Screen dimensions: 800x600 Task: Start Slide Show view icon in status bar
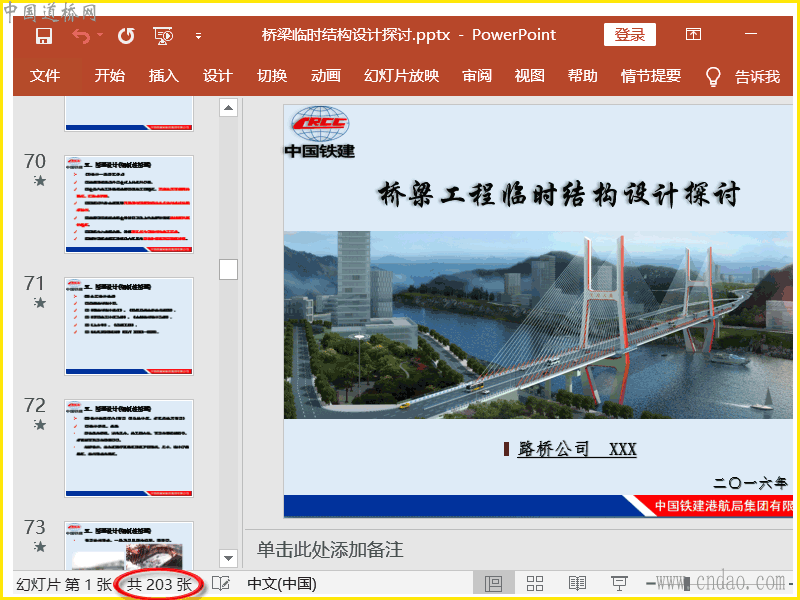[619, 584]
